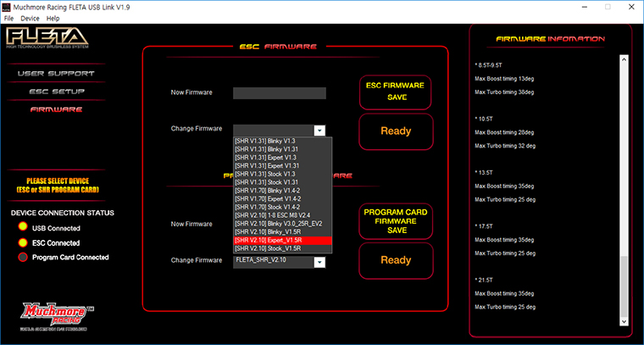Click the USB Connected status indicator
Viewport: 644px width, 345px height.
[x=23, y=227]
